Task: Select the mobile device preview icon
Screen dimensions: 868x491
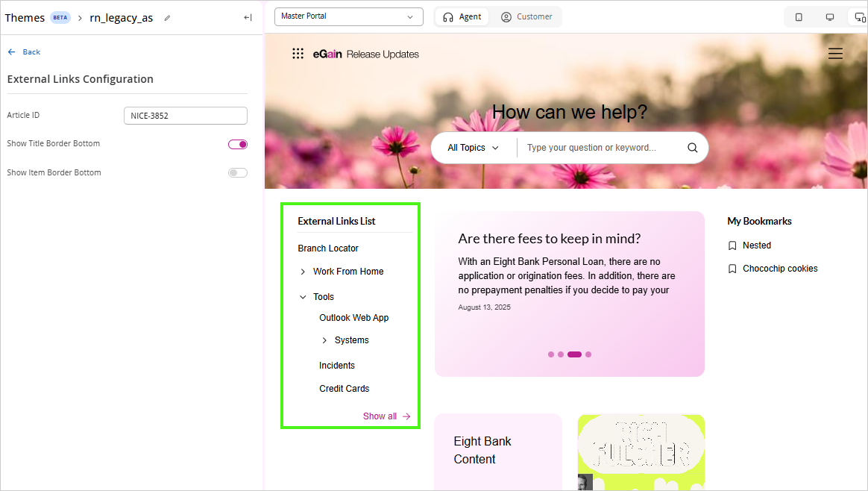Action: pyautogui.click(x=799, y=16)
